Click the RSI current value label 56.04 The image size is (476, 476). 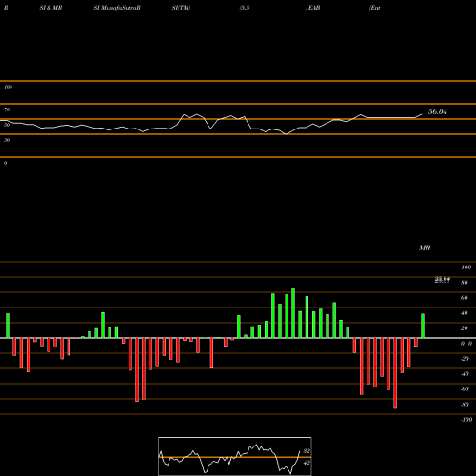[438, 111]
